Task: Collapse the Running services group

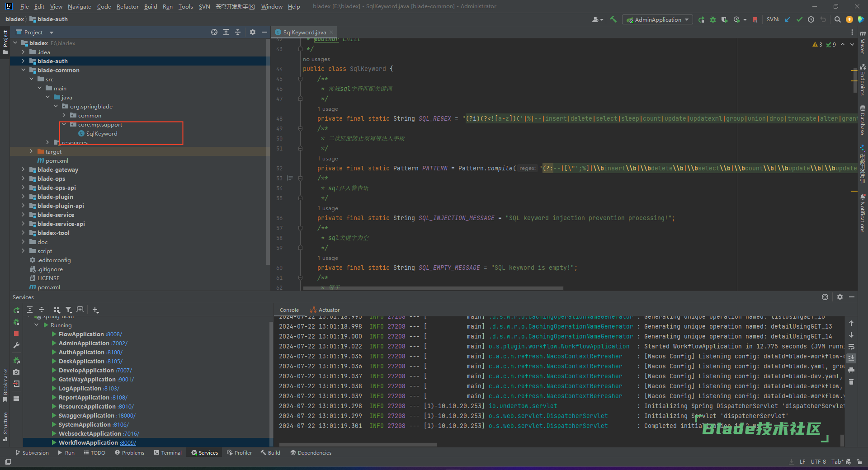Action: (37, 325)
